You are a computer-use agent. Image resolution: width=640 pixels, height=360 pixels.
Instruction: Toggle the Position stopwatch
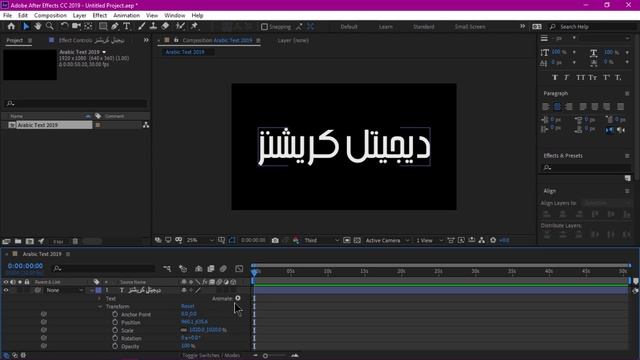(115, 322)
